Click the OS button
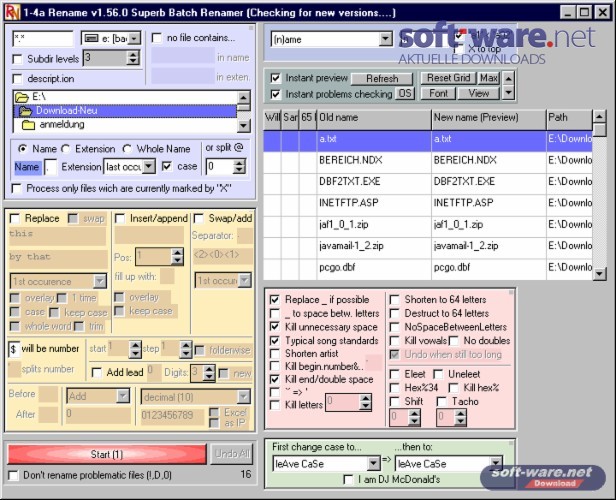 [405, 93]
